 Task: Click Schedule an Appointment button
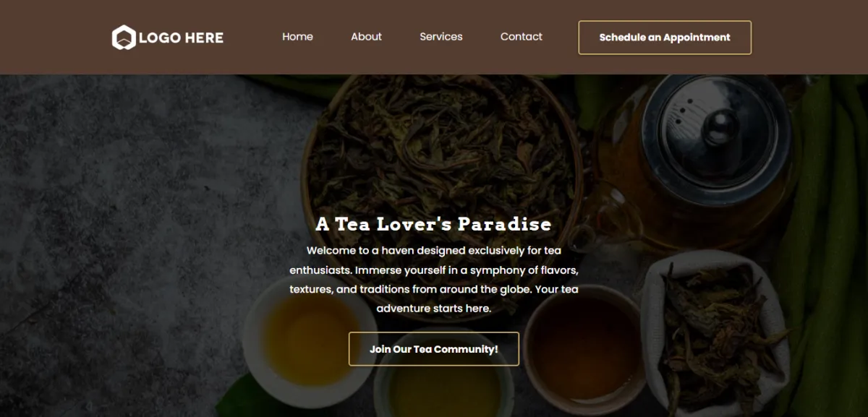pos(665,38)
